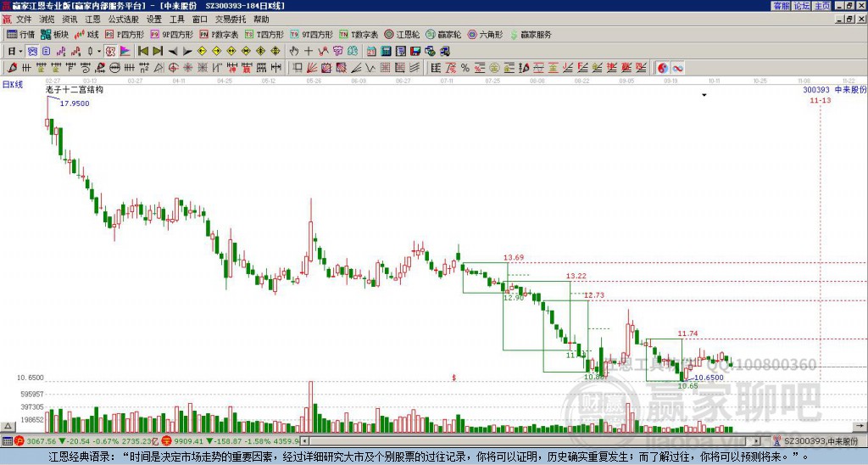Open the 板块 sector view

[x=54, y=34]
